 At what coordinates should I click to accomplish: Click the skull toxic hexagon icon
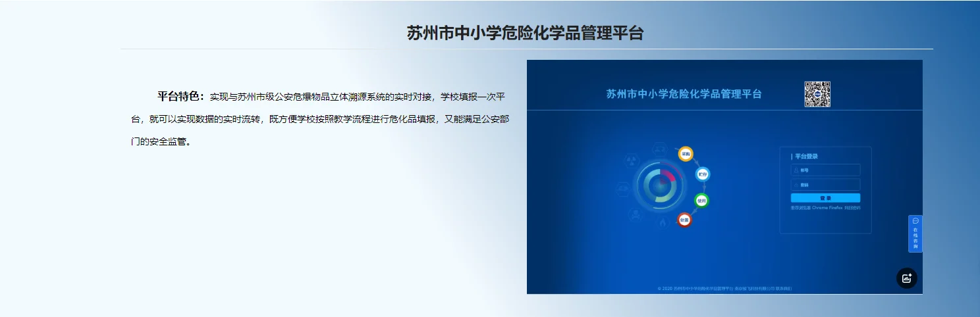pos(636,214)
